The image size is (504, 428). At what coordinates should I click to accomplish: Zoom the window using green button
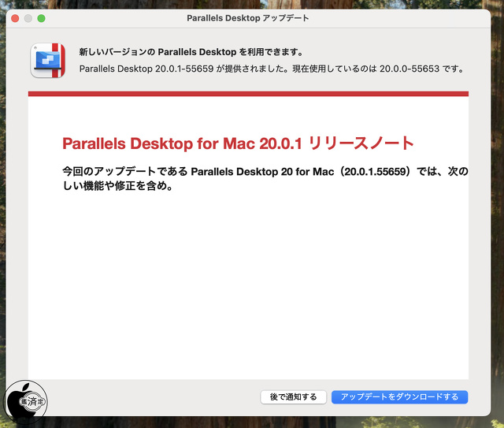tap(42, 17)
